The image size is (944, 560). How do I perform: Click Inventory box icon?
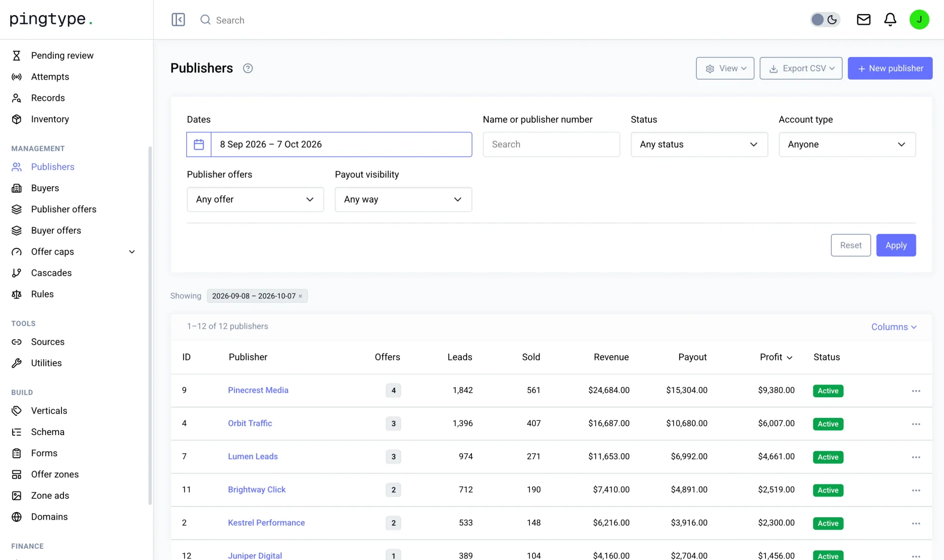coord(17,119)
